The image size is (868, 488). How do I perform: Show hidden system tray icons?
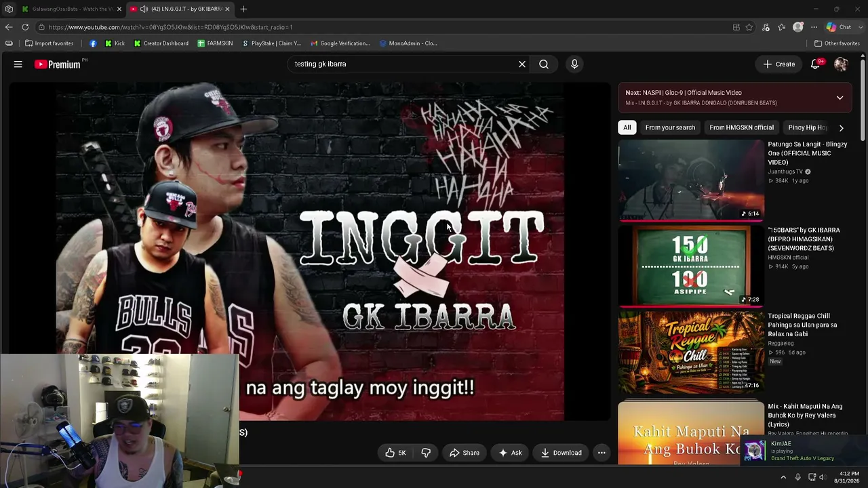coord(783,477)
